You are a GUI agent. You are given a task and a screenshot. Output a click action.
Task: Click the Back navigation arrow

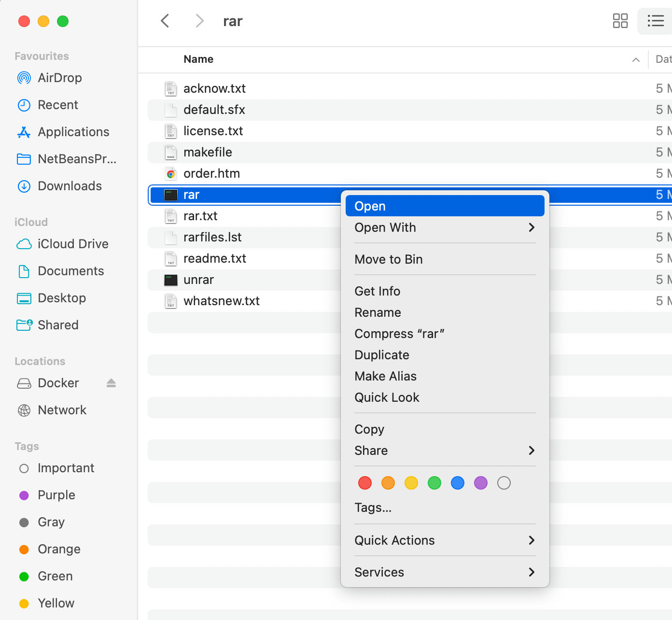click(165, 21)
